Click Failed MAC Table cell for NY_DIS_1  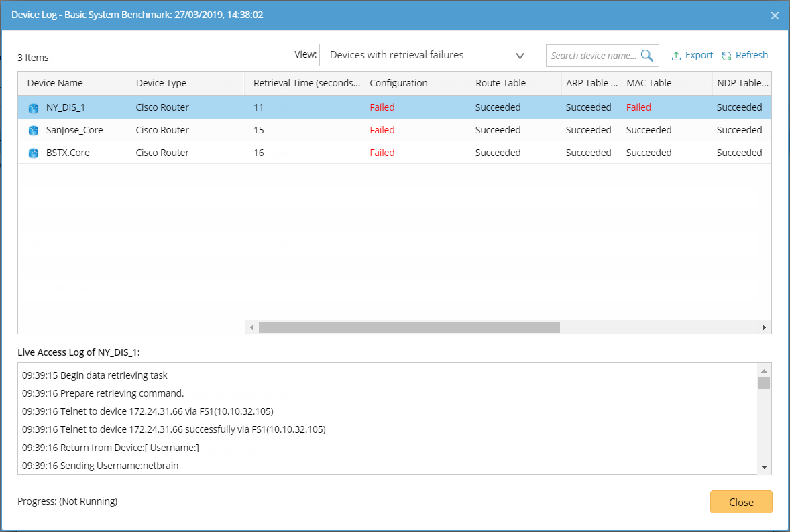[x=638, y=107]
